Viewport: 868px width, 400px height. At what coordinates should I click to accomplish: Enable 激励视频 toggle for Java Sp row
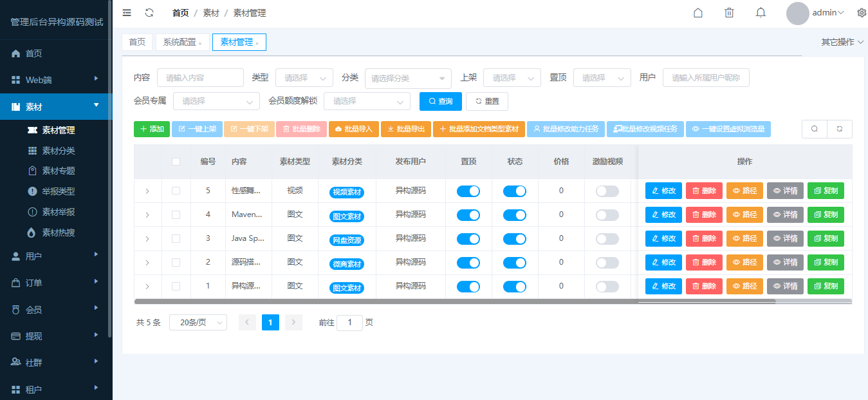point(606,238)
